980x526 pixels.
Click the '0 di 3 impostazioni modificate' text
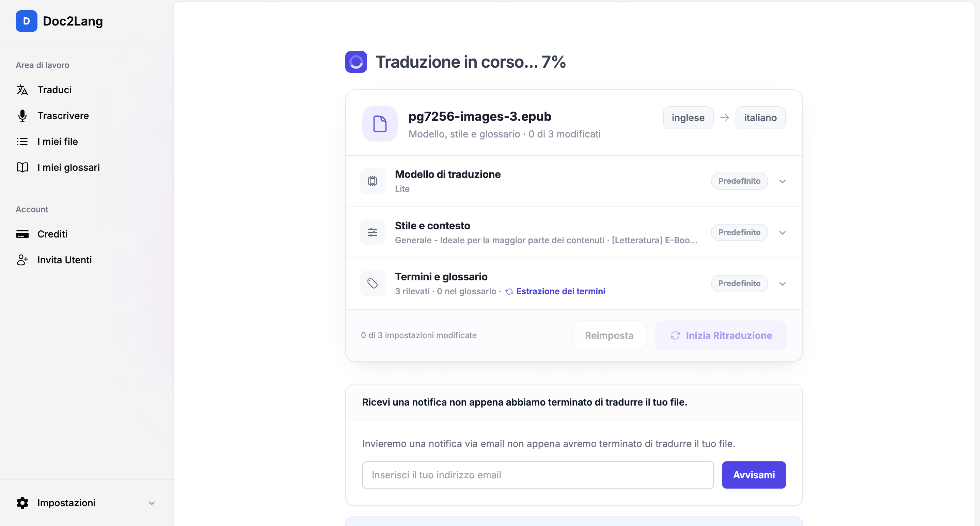pyautogui.click(x=418, y=335)
